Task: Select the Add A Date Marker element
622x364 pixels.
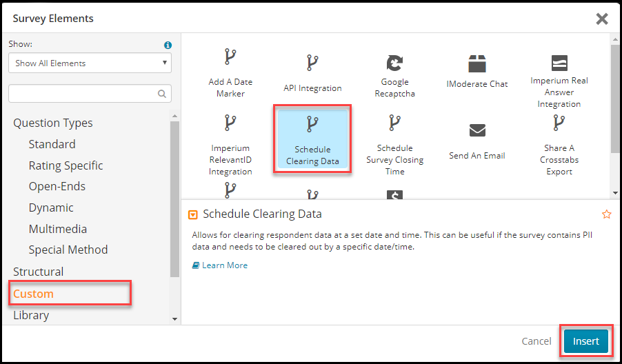Action: [x=230, y=74]
